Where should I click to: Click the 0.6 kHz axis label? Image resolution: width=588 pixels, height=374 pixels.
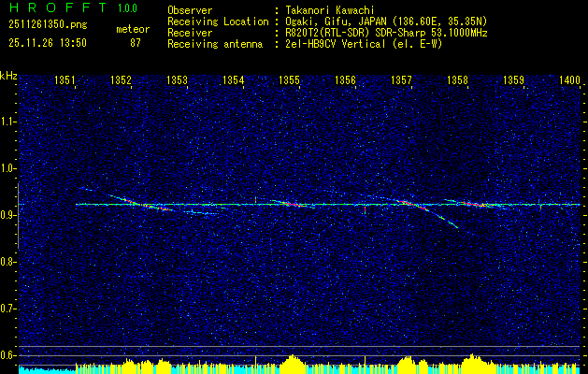tap(7, 355)
